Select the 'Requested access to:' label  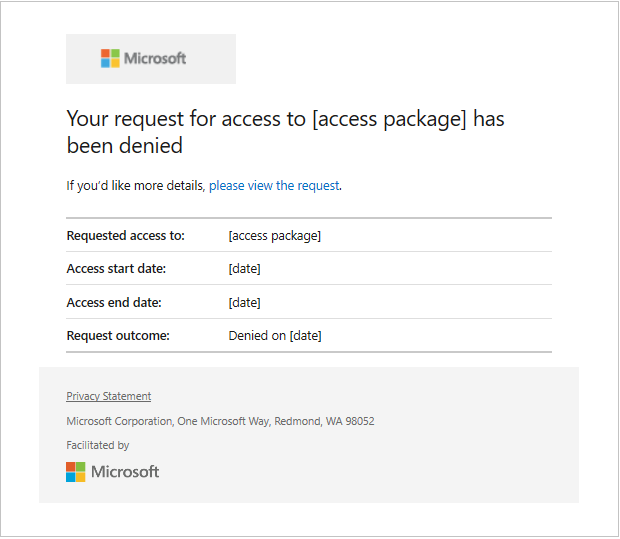[125, 236]
